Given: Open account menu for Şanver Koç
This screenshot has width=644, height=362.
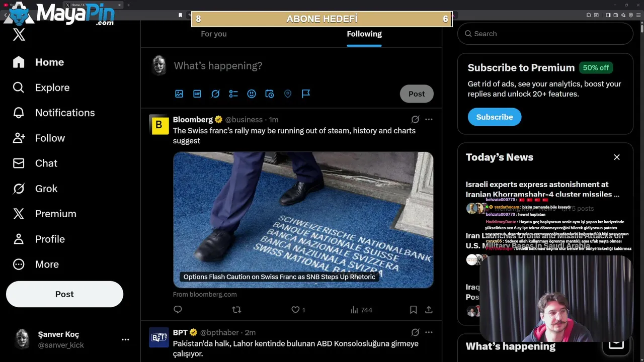Looking at the screenshot, I should coord(70,339).
